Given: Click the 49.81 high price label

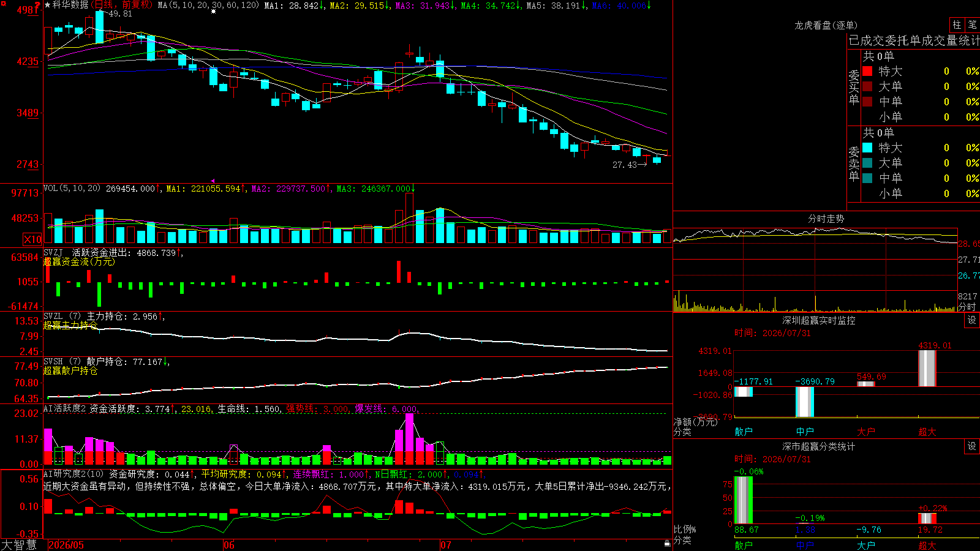Looking at the screenshot, I should pyautogui.click(x=121, y=13).
